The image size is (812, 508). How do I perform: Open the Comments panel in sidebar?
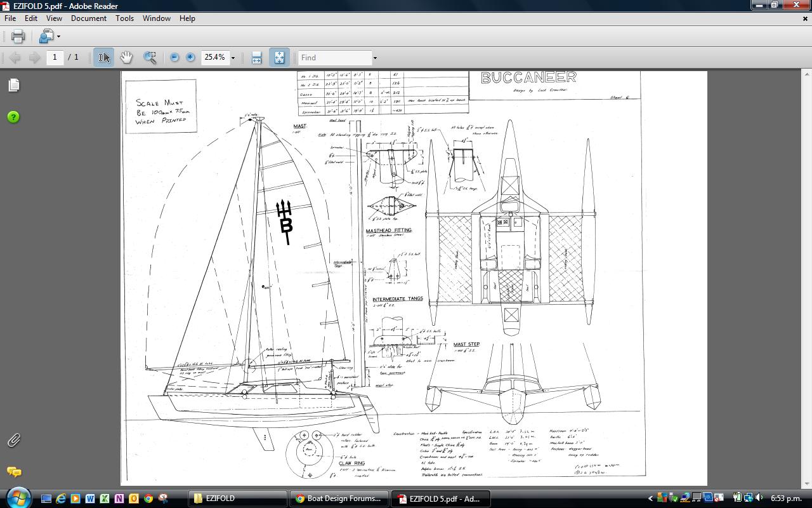13,471
